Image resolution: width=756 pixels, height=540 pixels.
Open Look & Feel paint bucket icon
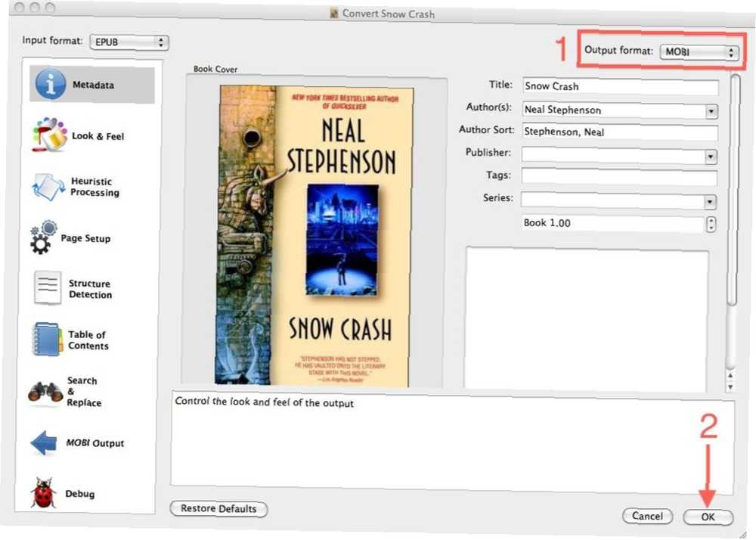49,135
